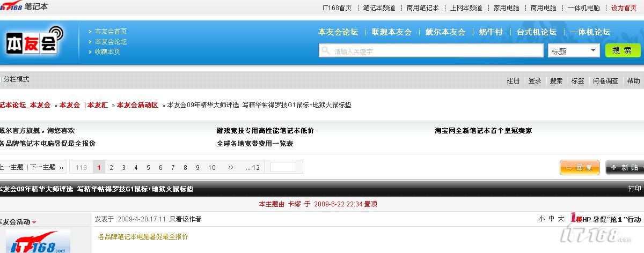
Task: Open IT168首页 link in top bar
Action: click(337, 8)
